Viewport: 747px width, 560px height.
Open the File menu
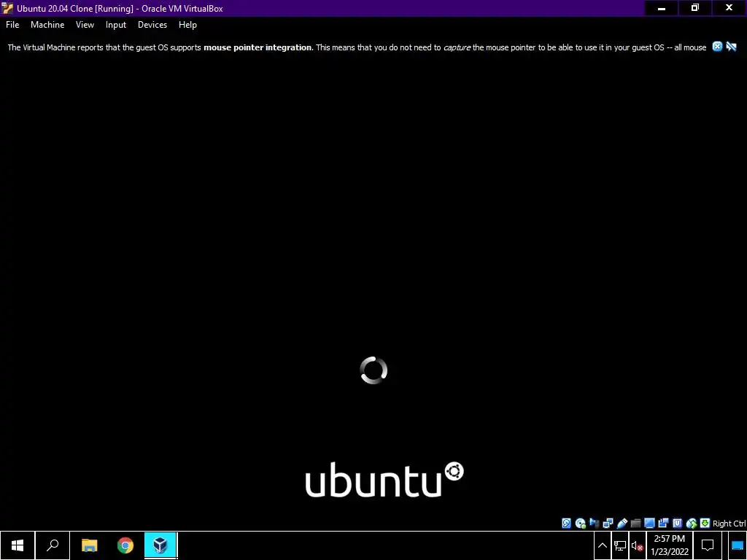tap(12, 25)
